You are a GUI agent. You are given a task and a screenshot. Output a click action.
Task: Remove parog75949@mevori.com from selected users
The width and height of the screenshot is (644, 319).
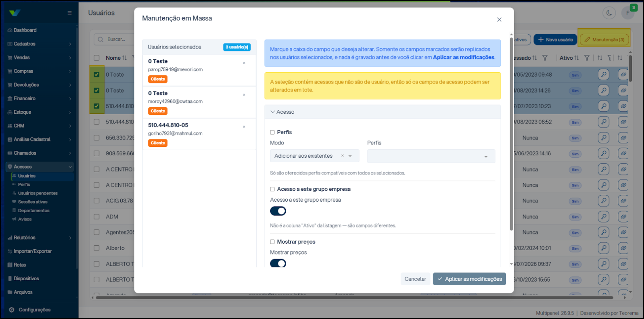(244, 63)
